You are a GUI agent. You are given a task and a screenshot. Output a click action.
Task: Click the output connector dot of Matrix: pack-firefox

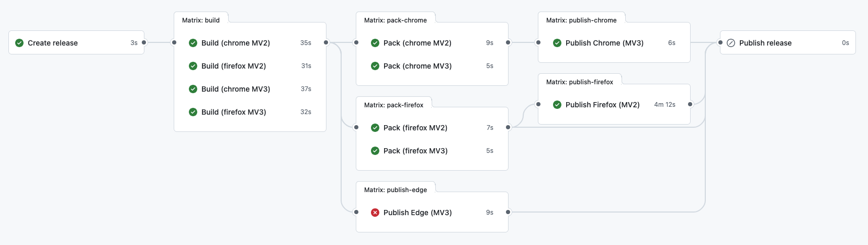(x=508, y=127)
